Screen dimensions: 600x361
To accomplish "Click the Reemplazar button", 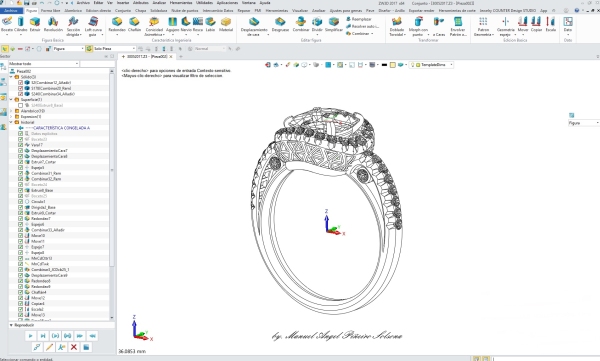I will click(359, 19).
